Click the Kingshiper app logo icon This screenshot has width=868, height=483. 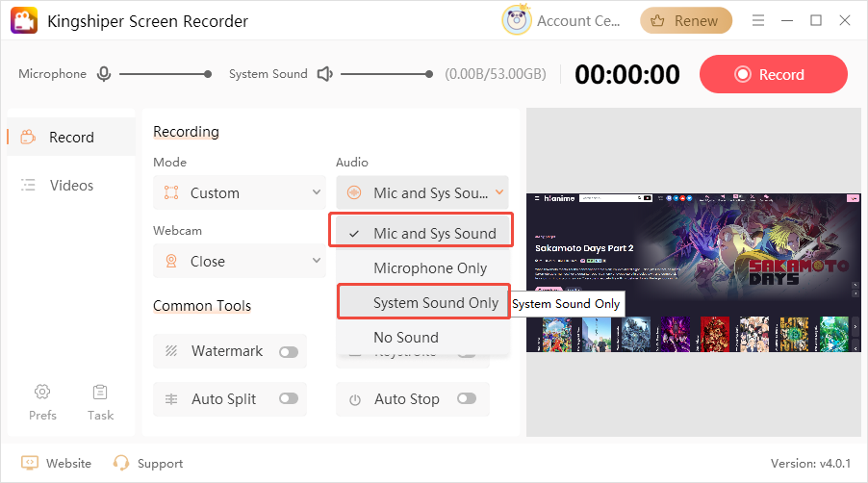(24, 20)
